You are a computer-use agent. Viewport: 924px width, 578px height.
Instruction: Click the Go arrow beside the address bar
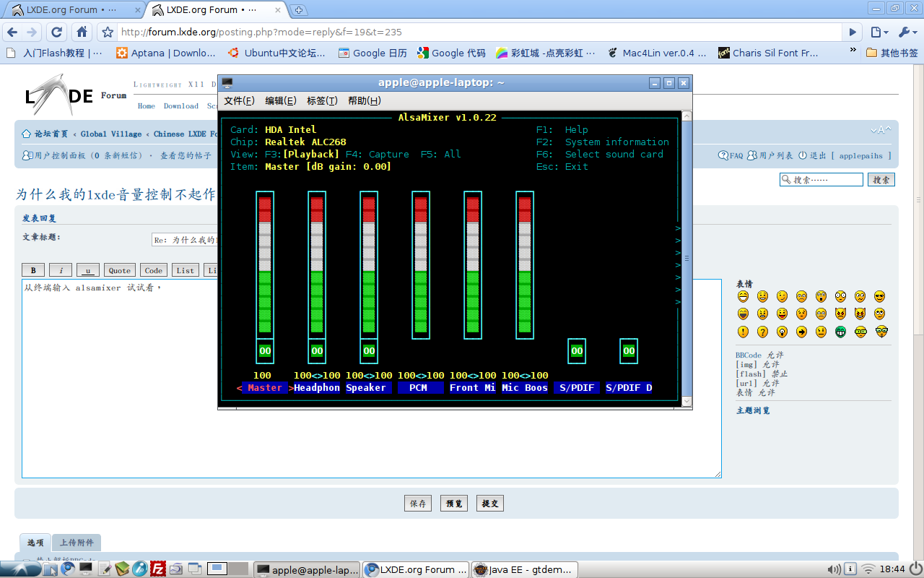click(853, 32)
